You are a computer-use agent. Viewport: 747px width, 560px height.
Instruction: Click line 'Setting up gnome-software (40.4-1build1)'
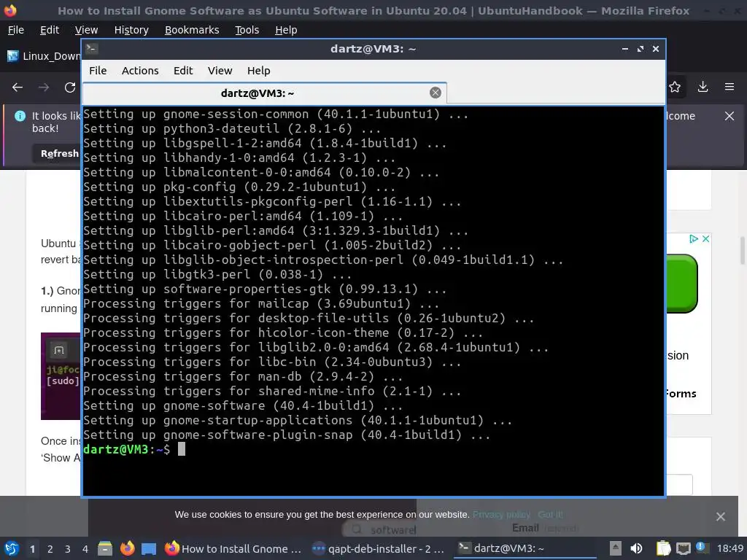243,405
